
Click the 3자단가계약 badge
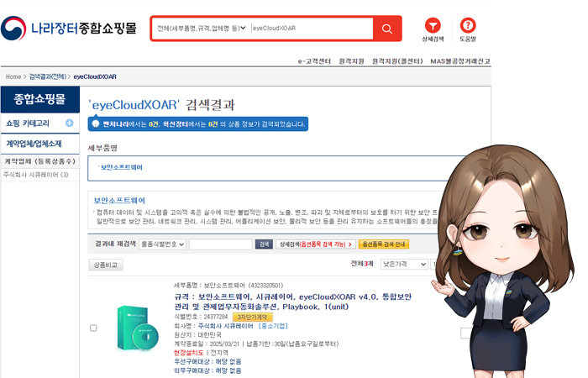click(252, 318)
